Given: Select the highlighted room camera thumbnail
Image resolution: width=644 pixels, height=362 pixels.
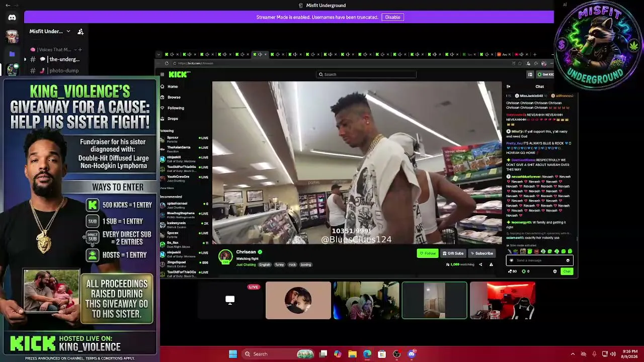Looking at the screenshot, I should [435, 301].
